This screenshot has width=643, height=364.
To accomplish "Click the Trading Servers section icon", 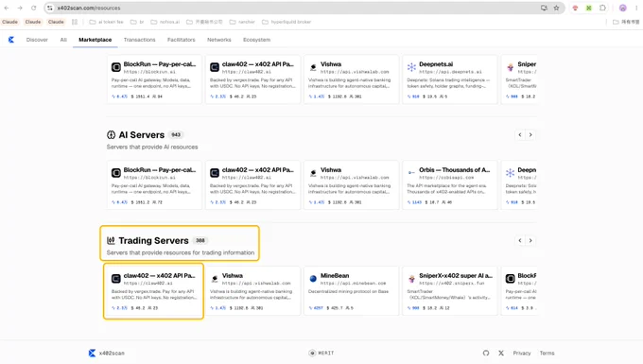I will [111, 240].
